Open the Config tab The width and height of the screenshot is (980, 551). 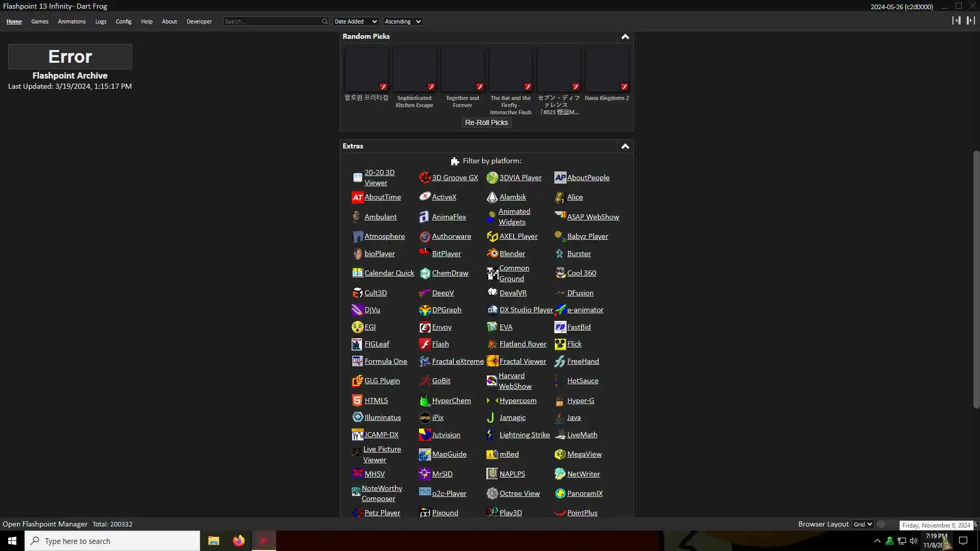(124, 21)
